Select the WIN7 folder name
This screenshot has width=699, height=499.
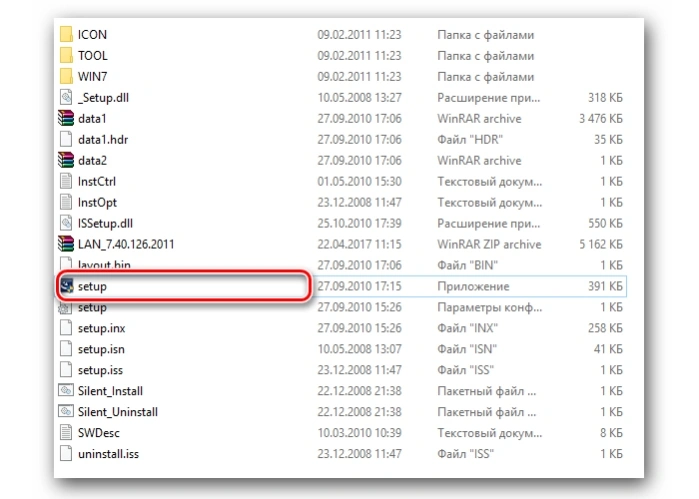(92, 77)
